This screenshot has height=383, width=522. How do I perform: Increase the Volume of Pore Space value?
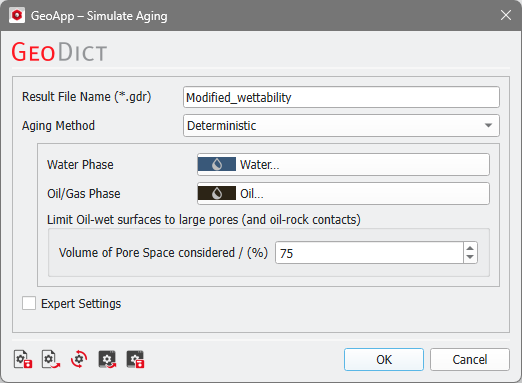[470, 248]
